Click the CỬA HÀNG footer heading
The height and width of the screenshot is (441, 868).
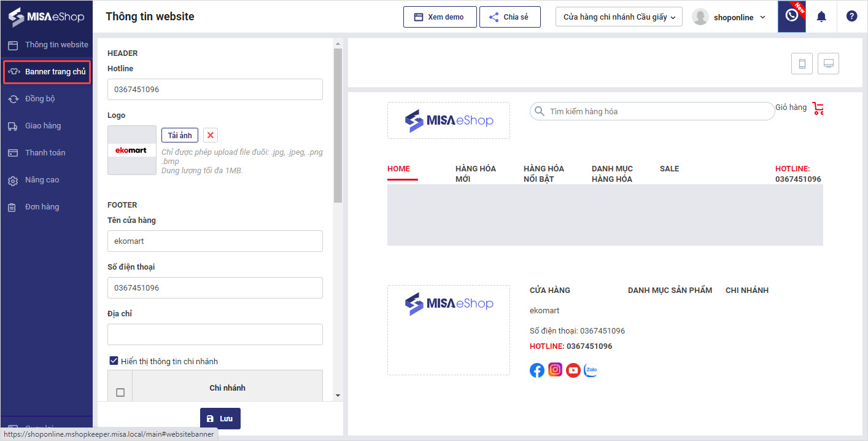click(550, 291)
